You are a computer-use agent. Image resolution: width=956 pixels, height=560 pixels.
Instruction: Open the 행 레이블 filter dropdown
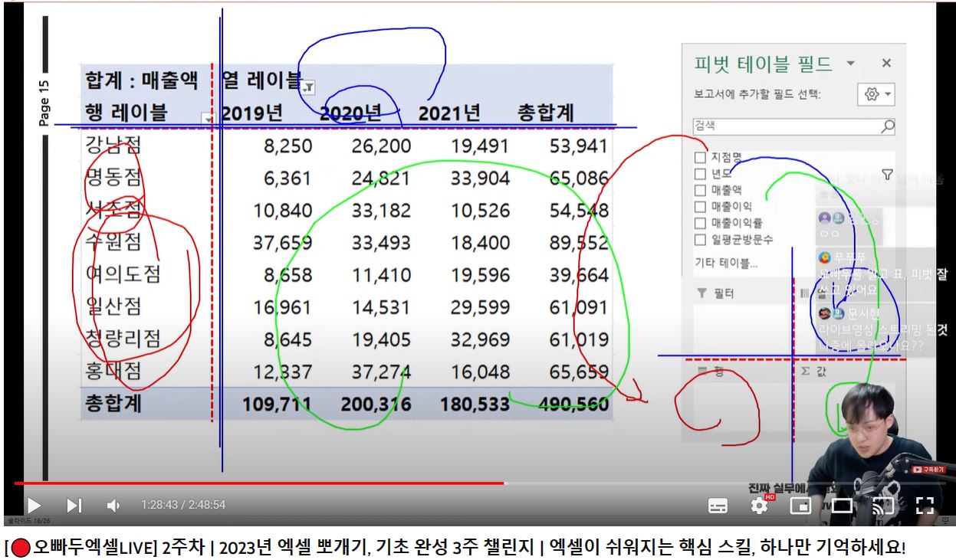click(x=207, y=119)
